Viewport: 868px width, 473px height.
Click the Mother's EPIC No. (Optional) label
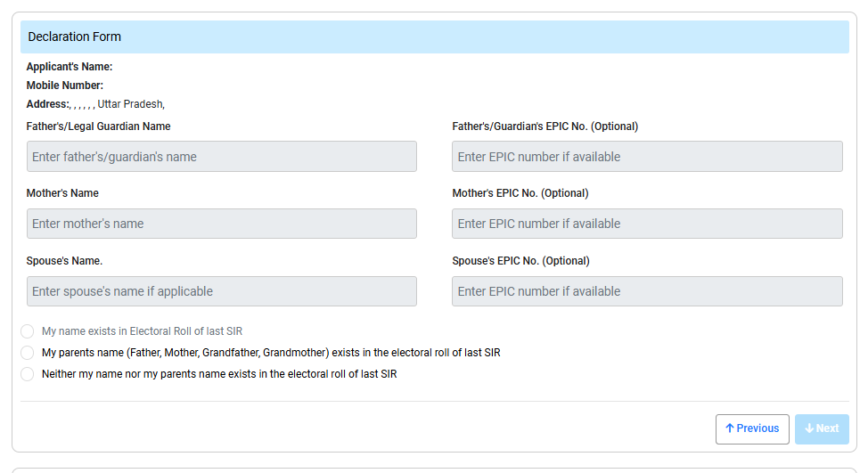520,193
